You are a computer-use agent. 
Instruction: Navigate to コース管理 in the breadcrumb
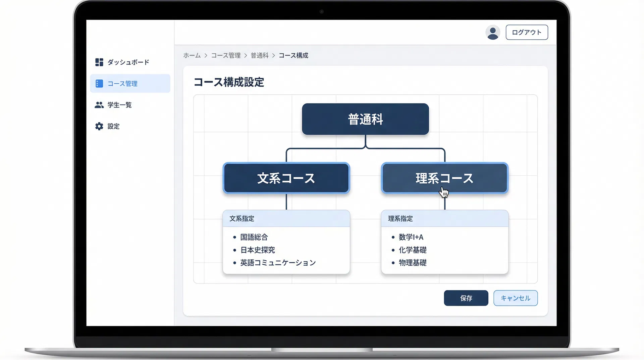(x=226, y=55)
